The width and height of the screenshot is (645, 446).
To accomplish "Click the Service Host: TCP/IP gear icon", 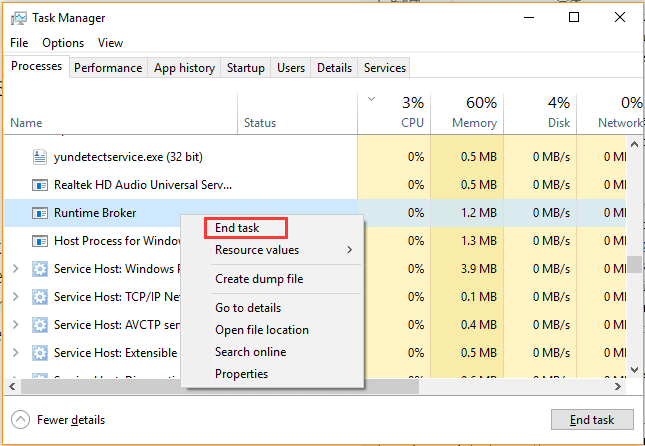I will (x=40, y=297).
